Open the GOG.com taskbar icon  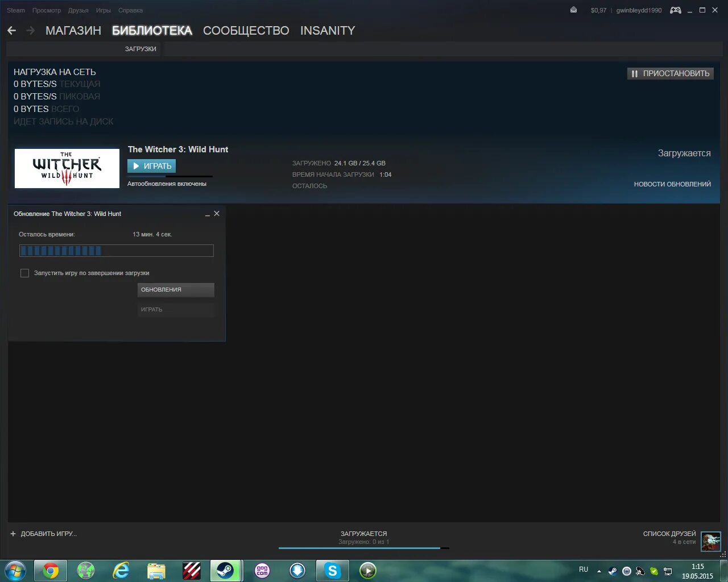click(262, 571)
